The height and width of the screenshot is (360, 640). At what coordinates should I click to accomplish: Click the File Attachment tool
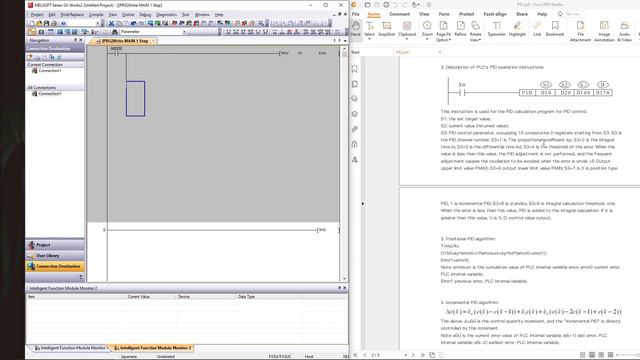580,31
